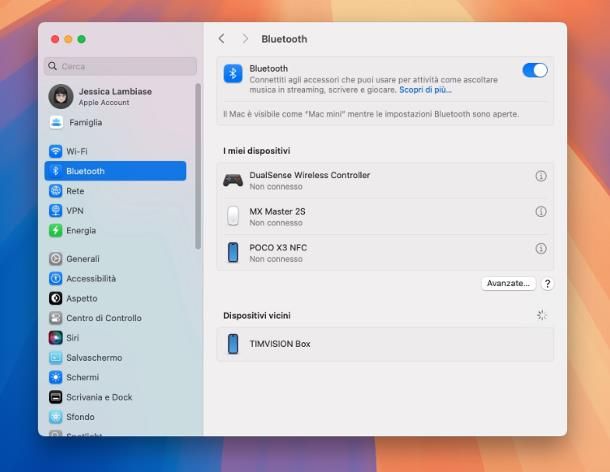This screenshot has height=472, width=610.
Task: Click the Aspetto icon
Action: [56, 298]
